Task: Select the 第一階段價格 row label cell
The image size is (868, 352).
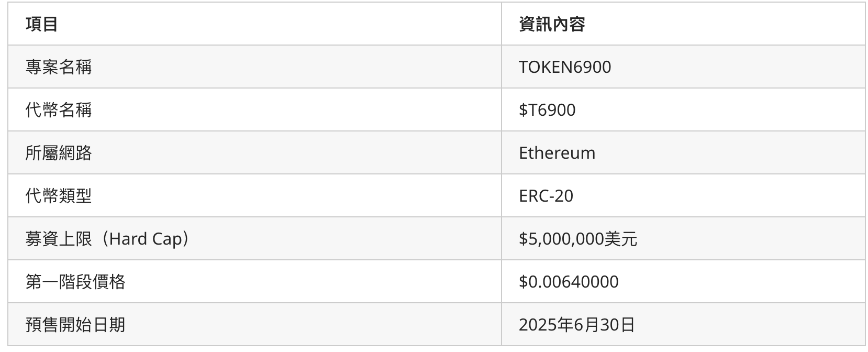Action: (75, 282)
